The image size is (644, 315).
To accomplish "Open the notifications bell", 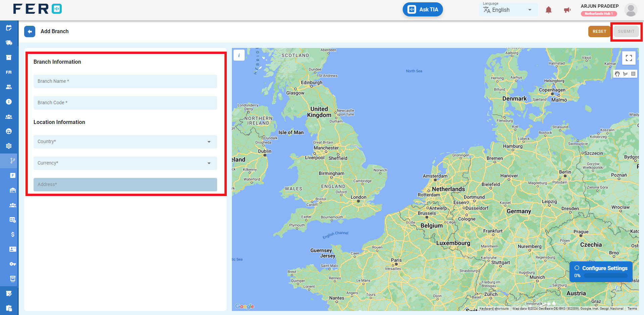I will [x=548, y=10].
